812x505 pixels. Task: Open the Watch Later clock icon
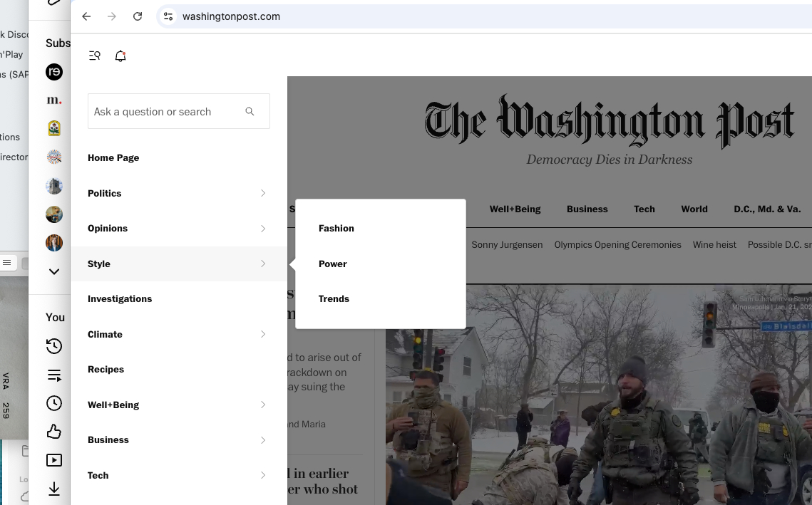(x=54, y=403)
